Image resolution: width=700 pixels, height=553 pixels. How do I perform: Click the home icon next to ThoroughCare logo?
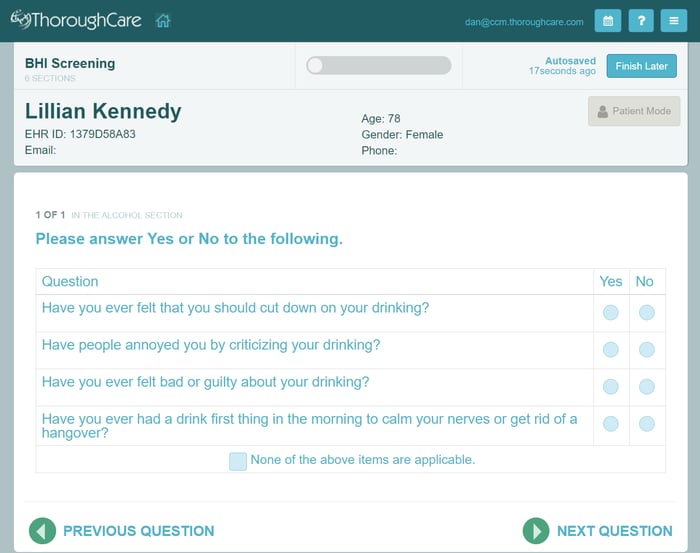(164, 21)
